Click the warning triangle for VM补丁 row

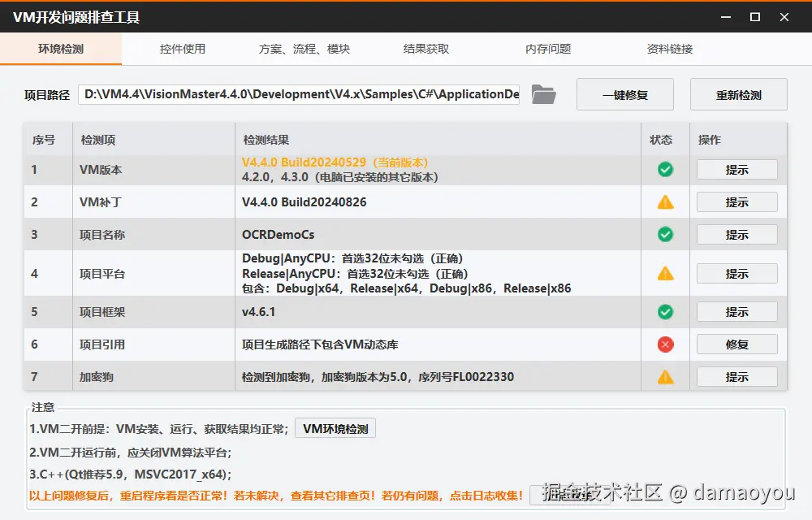666,202
